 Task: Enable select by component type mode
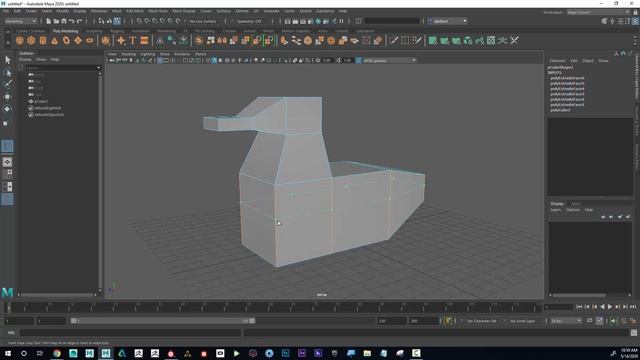(117, 21)
